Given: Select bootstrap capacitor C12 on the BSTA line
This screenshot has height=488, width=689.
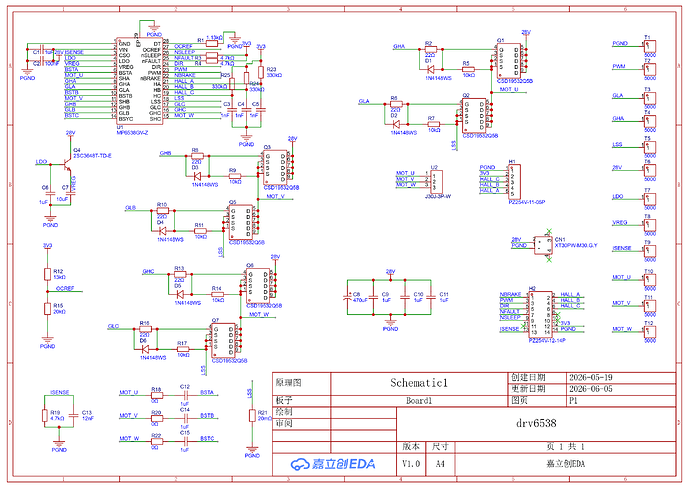Looking at the screenshot, I should tap(185, 395).
